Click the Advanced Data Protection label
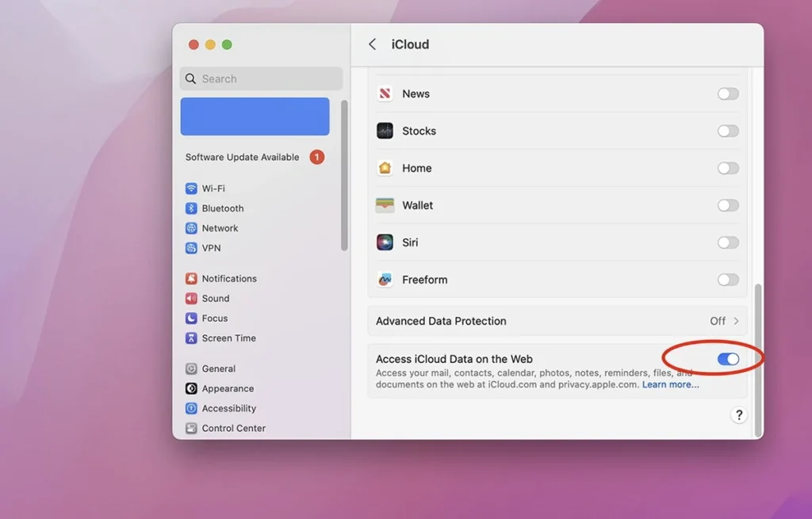Viewport: 812px width, 519px height. coord(441,321)
